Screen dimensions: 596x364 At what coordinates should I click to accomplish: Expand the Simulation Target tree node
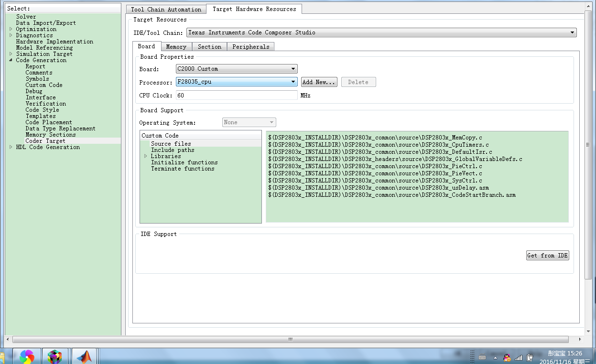pos(11,54)
